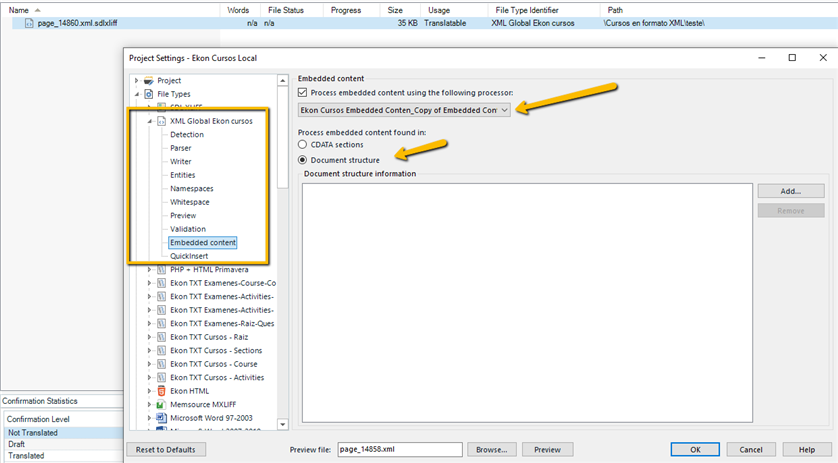The image size is (838, 463).
Task: Expand the Ekon TXT Cursos - Raiz node
Action: click(x=150, y=337)
